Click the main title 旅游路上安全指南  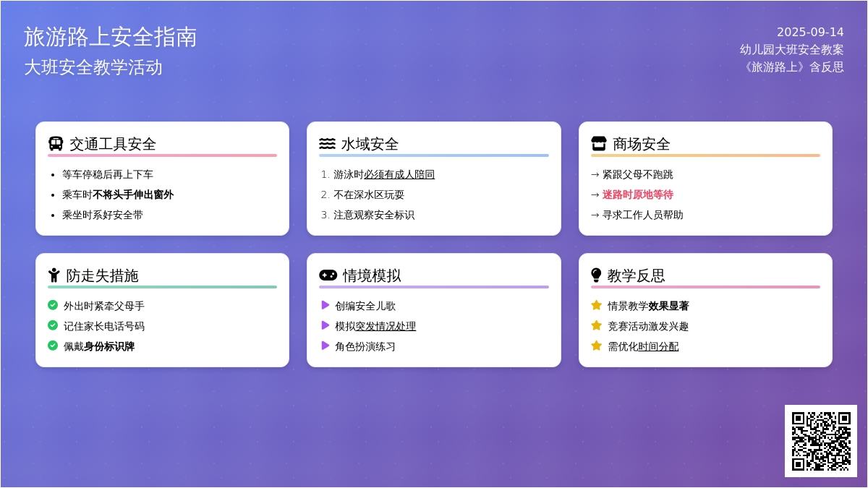(x=110, y=37)
